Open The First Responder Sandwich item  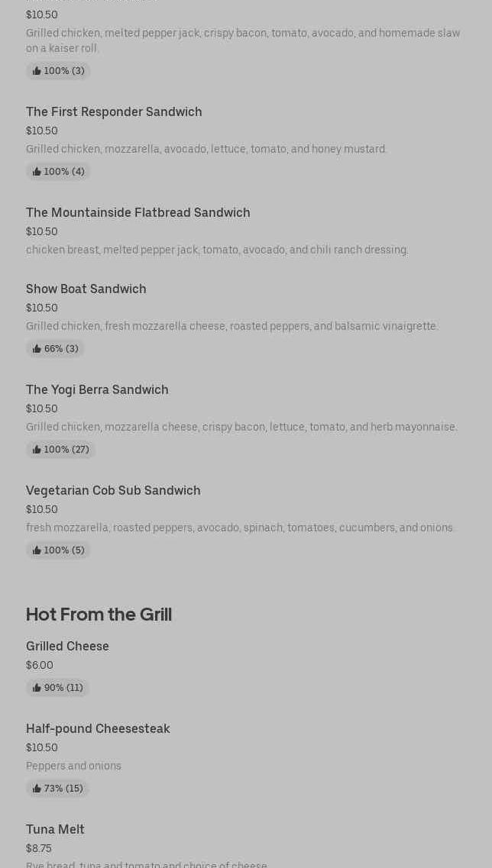(x=114, y=112)
